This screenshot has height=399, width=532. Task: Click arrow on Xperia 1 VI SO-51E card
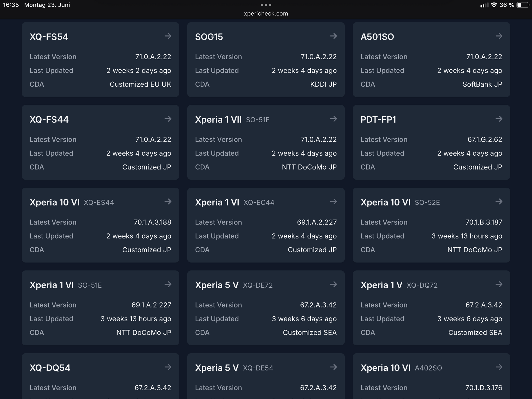tap(168, 284)
